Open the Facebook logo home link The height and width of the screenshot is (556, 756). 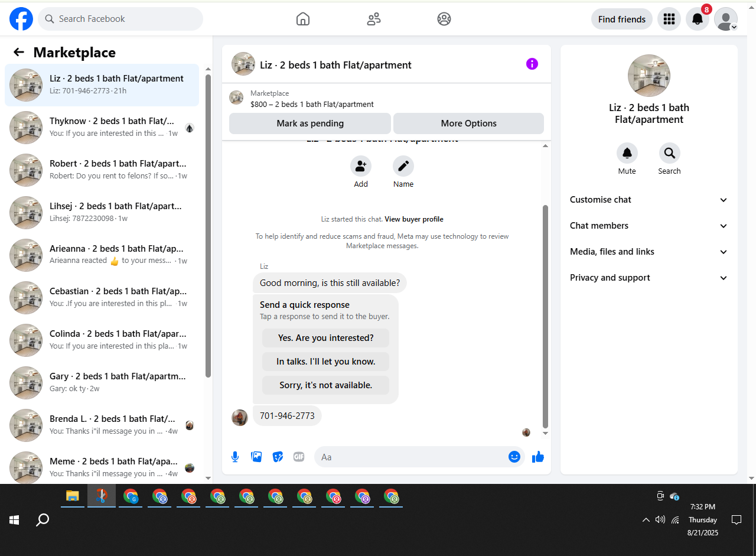[x=21, y=19]
